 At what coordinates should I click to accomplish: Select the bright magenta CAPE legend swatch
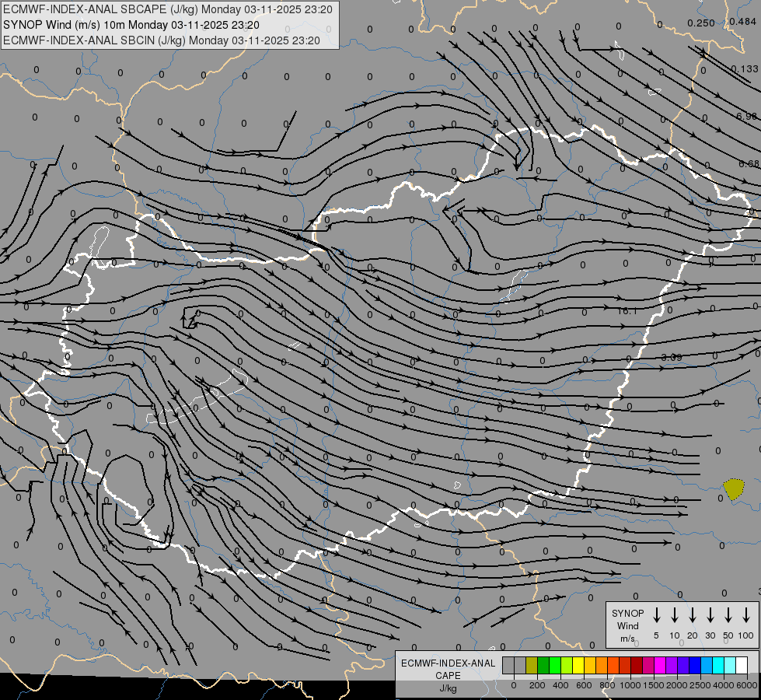tap(660, 665)
